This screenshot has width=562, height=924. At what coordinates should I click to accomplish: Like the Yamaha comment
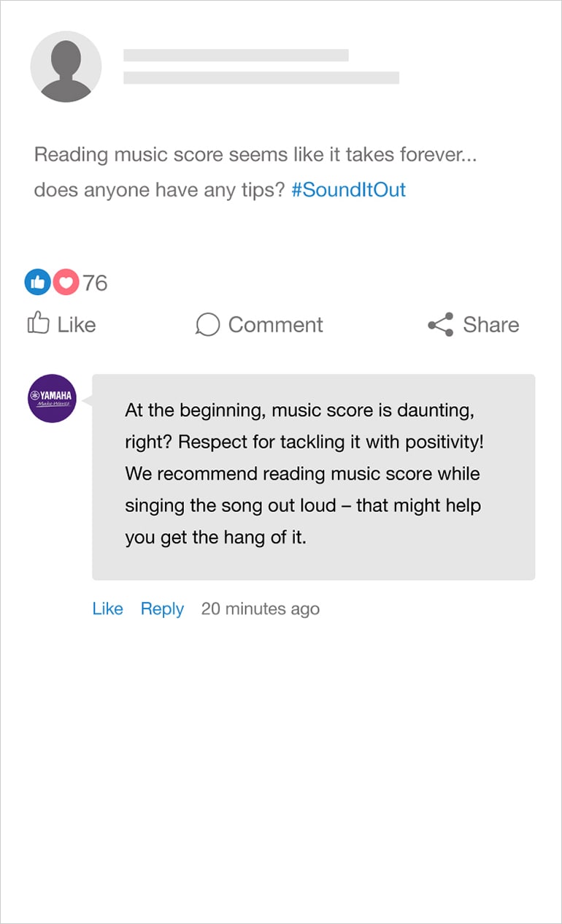point(107,608)
